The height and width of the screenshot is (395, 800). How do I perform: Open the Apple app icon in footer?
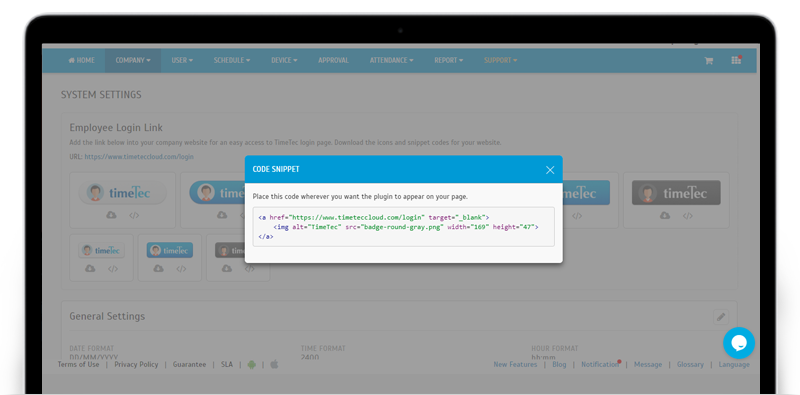pos(274,364)
